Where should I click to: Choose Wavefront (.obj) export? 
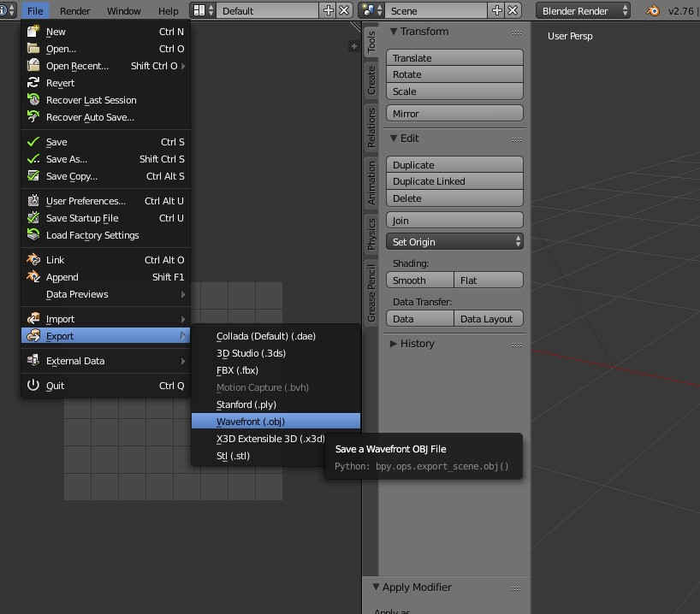276,422
